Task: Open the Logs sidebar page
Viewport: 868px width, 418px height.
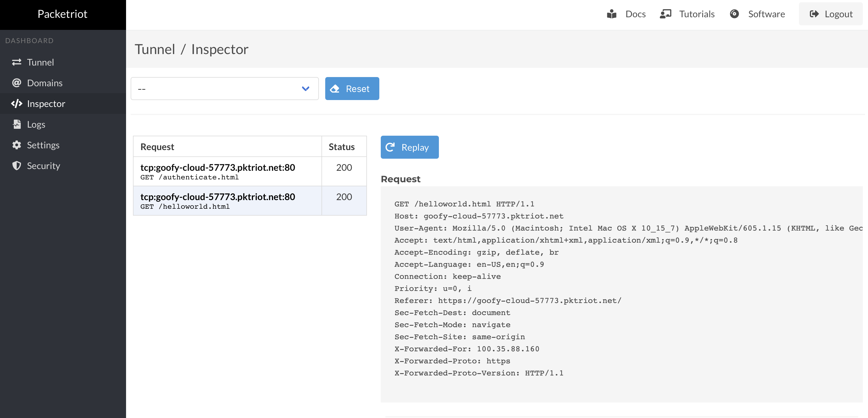Action: pyautogui.click(x=63, y=124)
